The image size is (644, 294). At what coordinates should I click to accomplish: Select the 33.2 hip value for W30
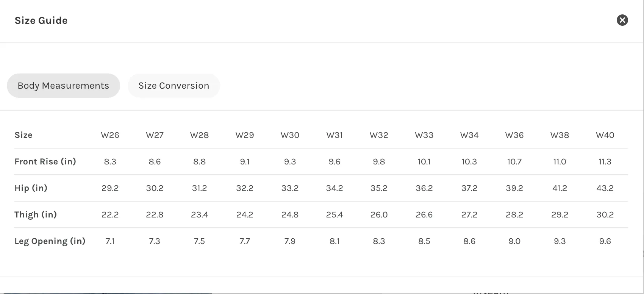click(290, 188)
